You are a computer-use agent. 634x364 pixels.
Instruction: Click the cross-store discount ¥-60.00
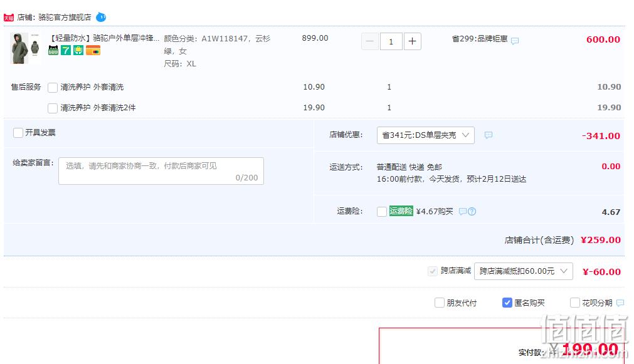[601, 272]
